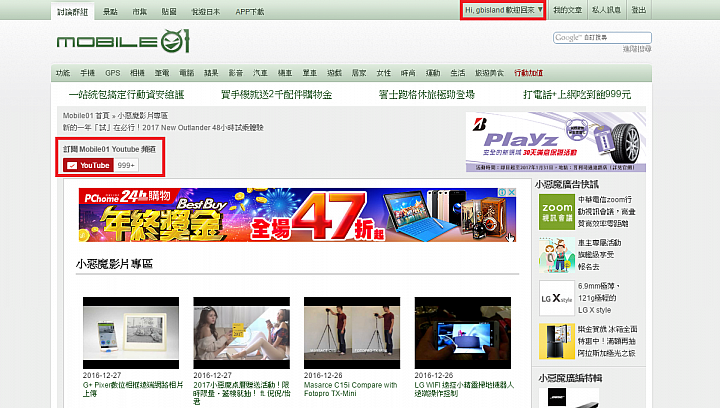Click the red YouTube subscribe button
The image size is (720, 408).
click(88, 165)
